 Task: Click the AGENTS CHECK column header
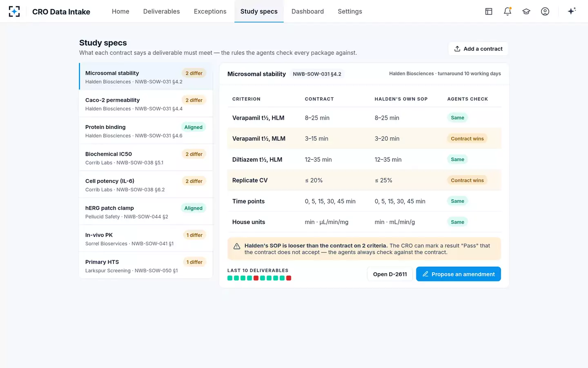pos(468,99)
